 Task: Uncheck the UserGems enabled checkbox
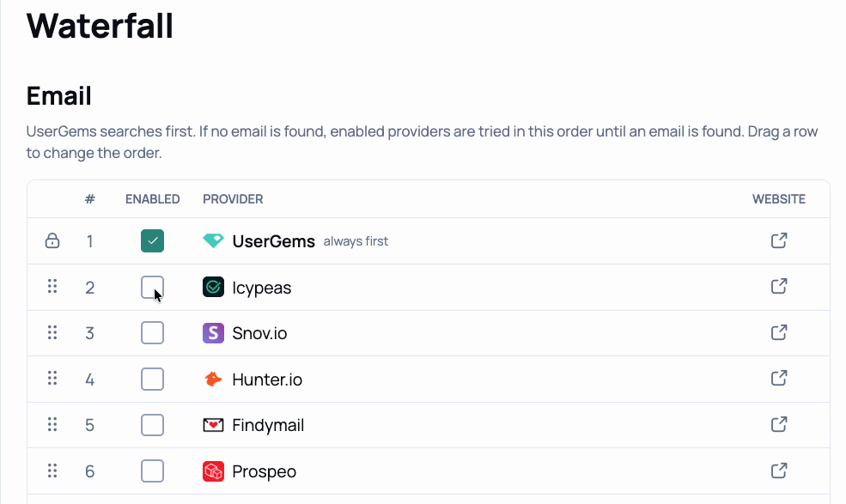(152, 240)
